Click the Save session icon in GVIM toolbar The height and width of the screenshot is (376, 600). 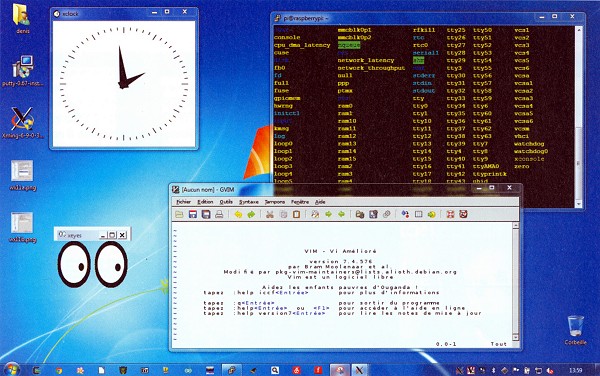[373, 214]
